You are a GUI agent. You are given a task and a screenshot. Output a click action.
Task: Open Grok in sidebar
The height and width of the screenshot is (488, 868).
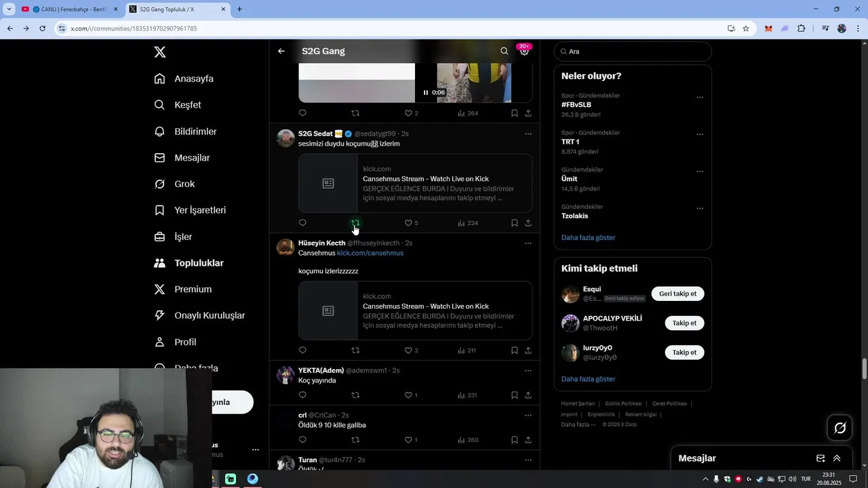(174, 184)
